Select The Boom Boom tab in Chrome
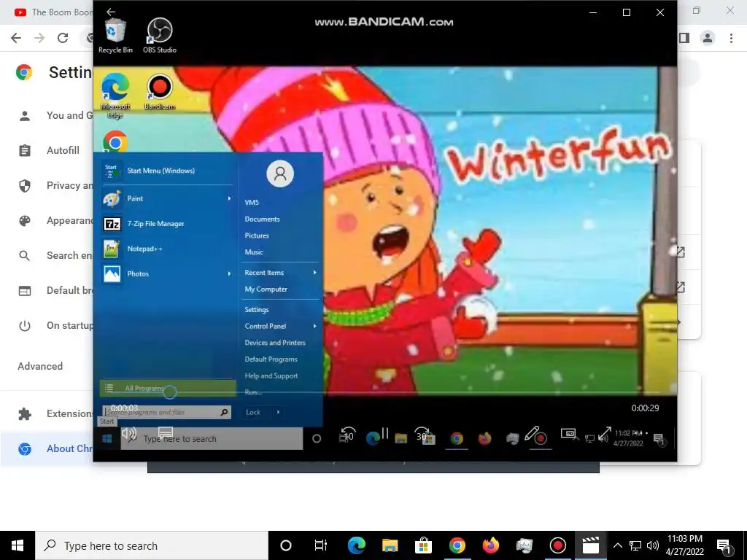 pyautogui.click(x=53, y=12)
